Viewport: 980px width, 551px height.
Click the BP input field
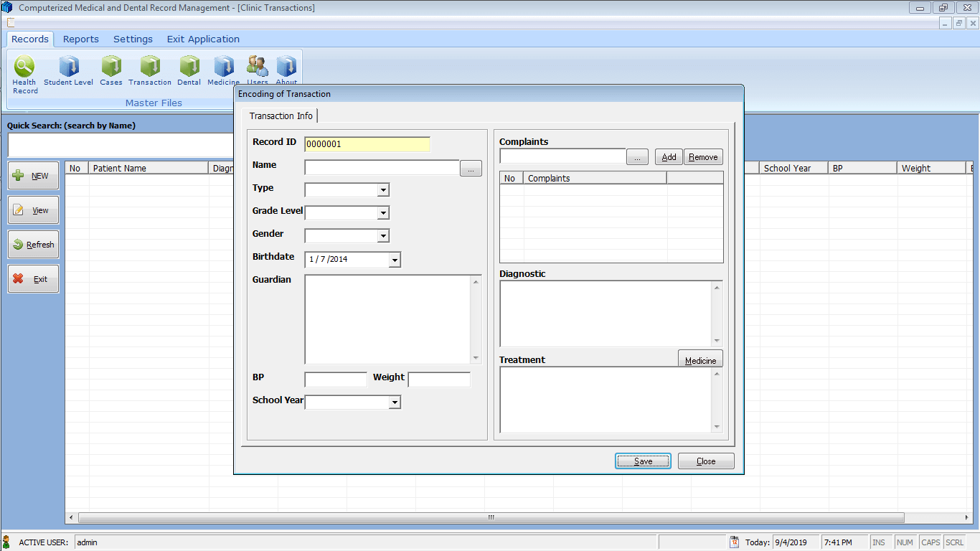336,380
